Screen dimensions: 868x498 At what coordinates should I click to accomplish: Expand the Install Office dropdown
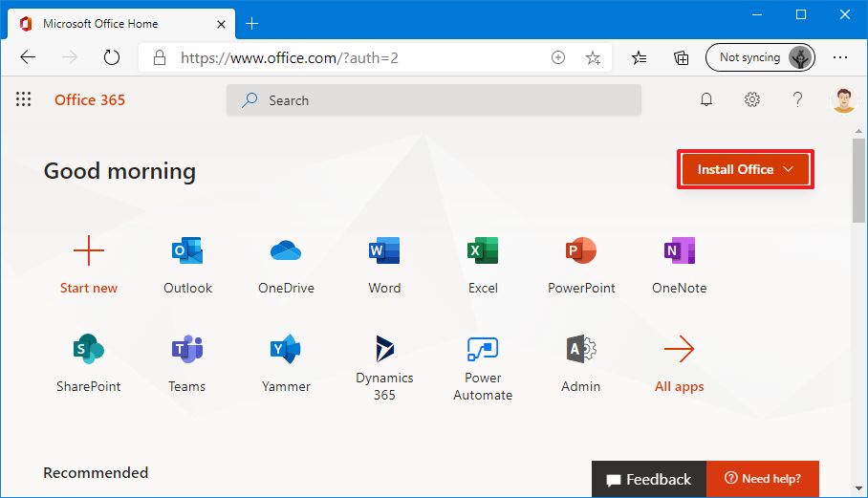[746, 169]
